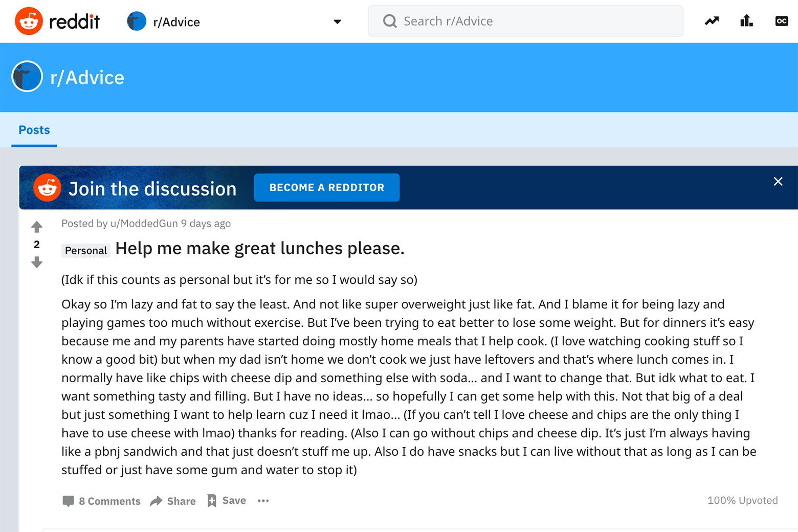
Task: Click the Reddit snoo logo
Action: [29, 21]
